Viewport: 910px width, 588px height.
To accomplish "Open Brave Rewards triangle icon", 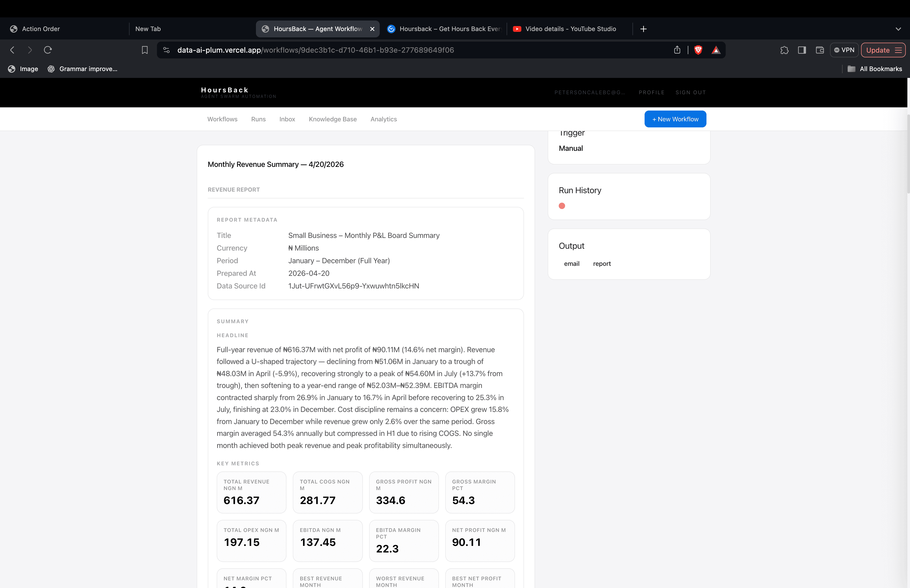I will [x=716, y=50].
